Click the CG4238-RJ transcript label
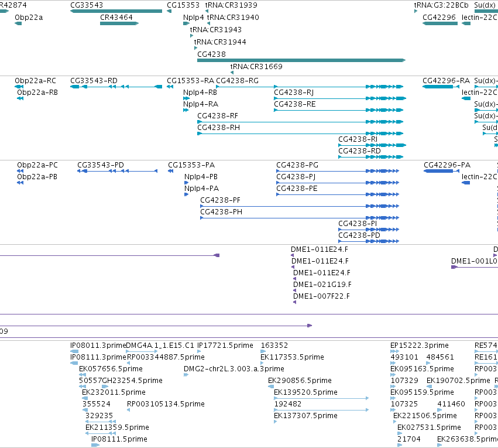This screenshot has height=448, width=498. pyautogui.click(x=294, y=93)
